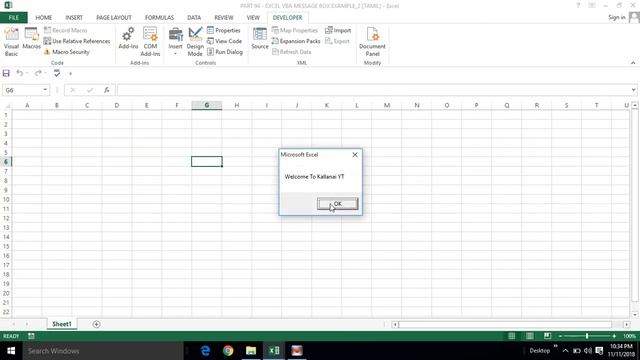This screenshot has height=360, width=640.
Task: Click the Search Windows box
Action: pos(103,351)
